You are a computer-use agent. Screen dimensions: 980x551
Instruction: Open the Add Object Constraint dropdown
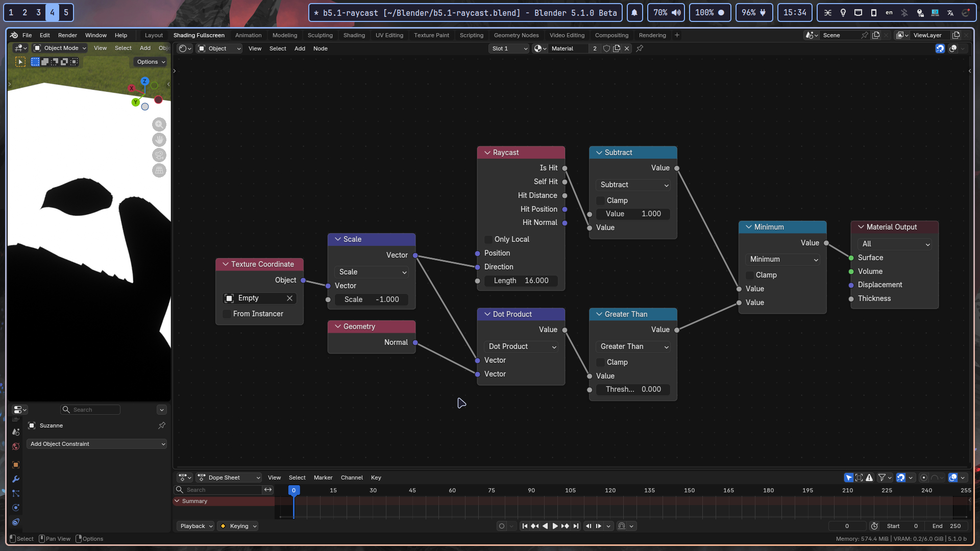pos(97,444)
